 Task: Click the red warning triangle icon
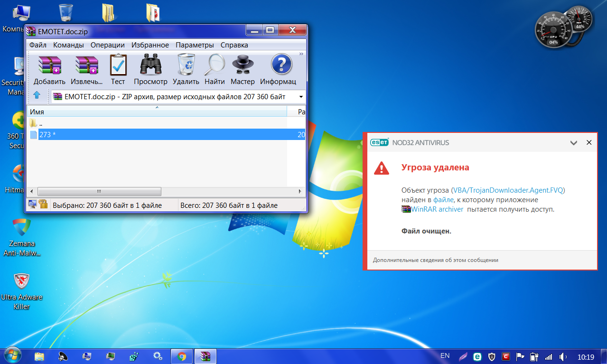point(381,168)
